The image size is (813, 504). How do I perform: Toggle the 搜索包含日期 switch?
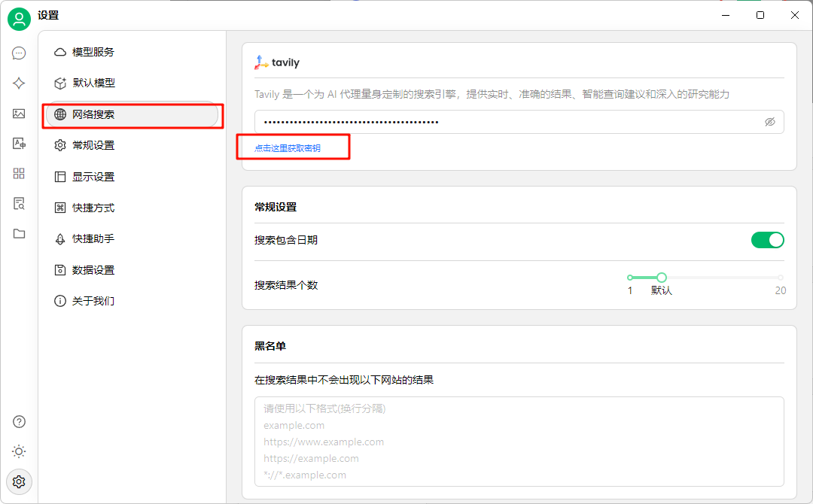tap(767, 240)
